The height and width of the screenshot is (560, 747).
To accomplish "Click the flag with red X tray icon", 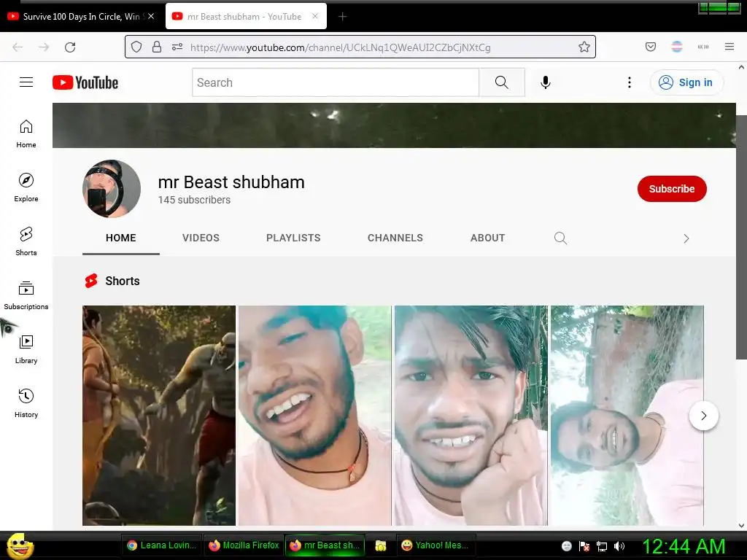I will (x=584, y=546).
